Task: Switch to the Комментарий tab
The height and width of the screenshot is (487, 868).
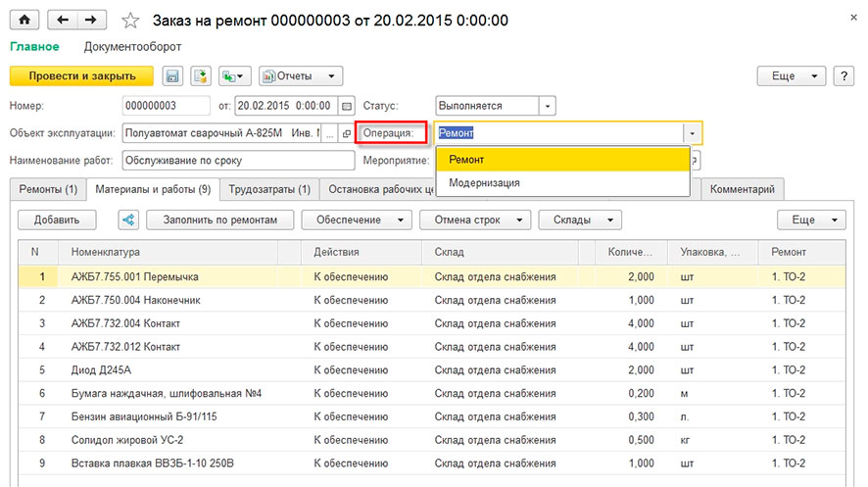Action: pyautogui.click(x=743, y=189)
